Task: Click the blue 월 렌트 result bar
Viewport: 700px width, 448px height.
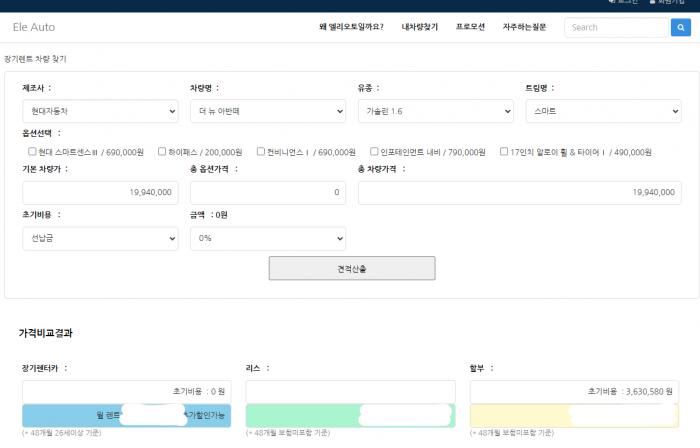Action: (x=127, y=415)
